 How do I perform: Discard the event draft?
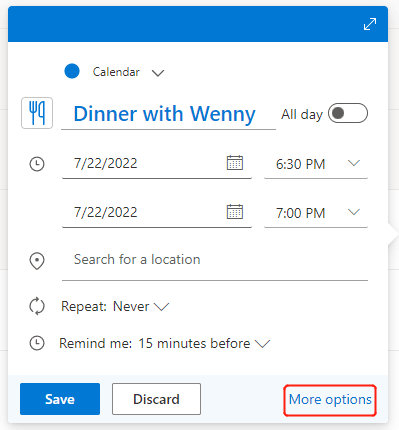tap(156, 399)
